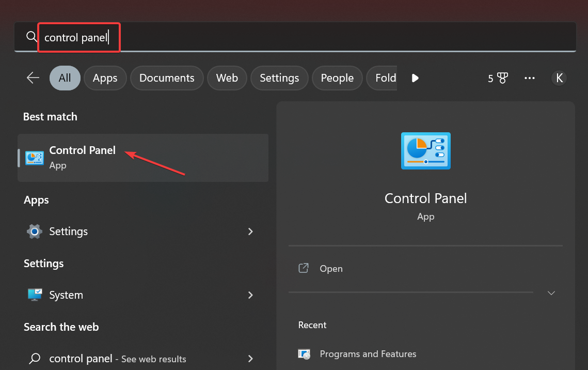
Task: Expand the System result chevron
Action: (250, 295)
